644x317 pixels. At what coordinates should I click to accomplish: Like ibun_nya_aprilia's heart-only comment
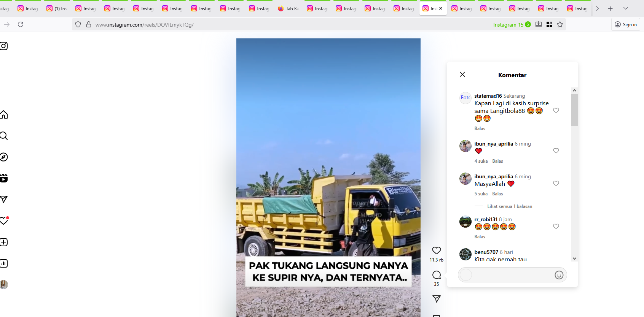(x=556, y=151)
